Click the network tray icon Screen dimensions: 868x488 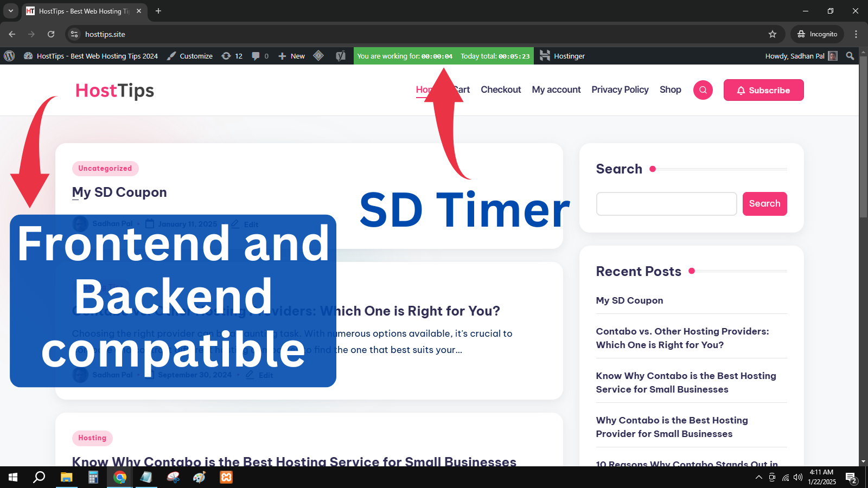point(785,477)
